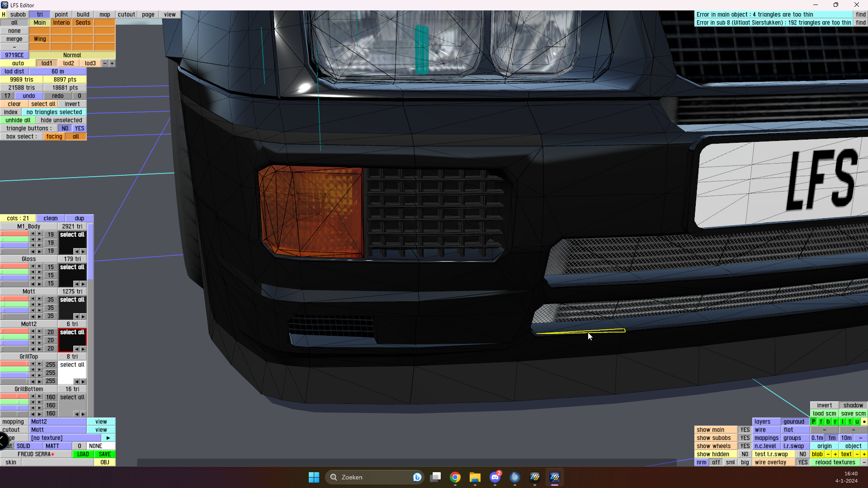
Task: Click the green P view button
Action: pos(814,422)
